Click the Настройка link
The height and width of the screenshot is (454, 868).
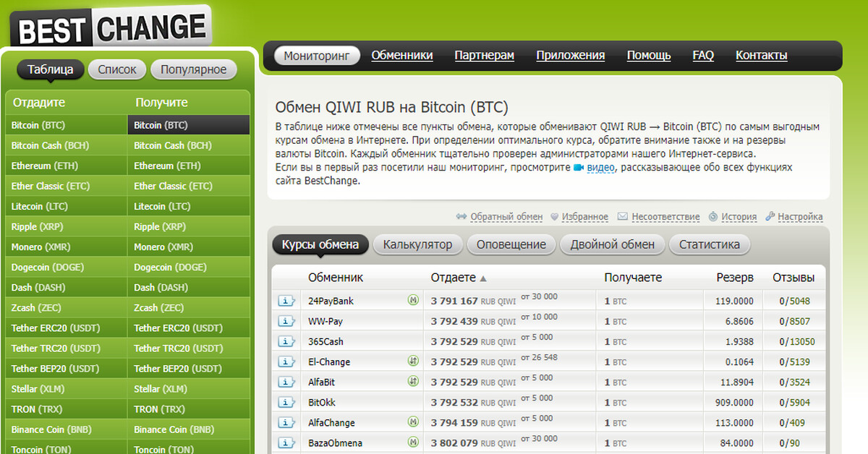pyautogui.click(x=800, y=217)
